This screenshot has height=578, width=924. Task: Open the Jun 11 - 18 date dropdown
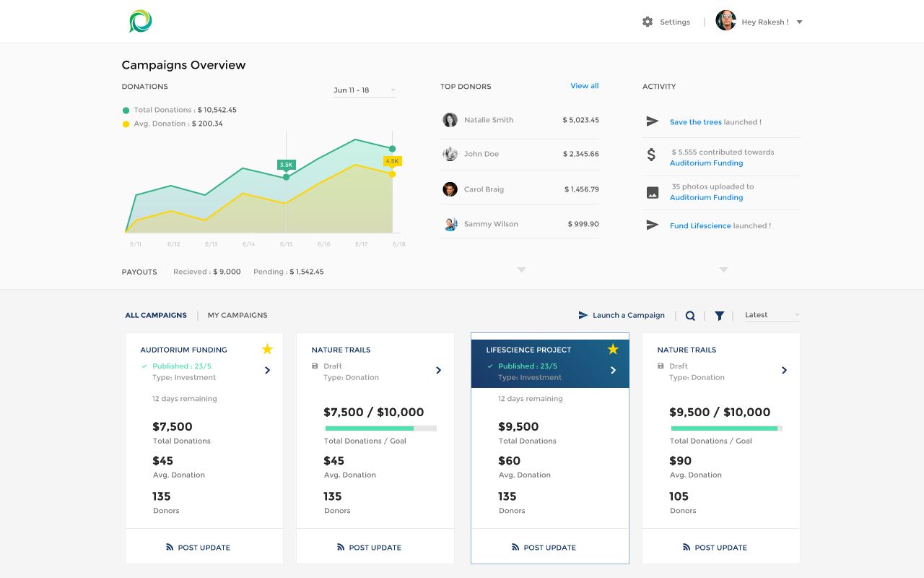364,90
